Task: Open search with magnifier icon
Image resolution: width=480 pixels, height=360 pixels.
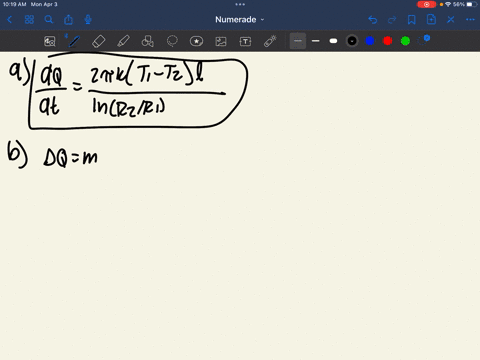Action: [x=49, y=20]
